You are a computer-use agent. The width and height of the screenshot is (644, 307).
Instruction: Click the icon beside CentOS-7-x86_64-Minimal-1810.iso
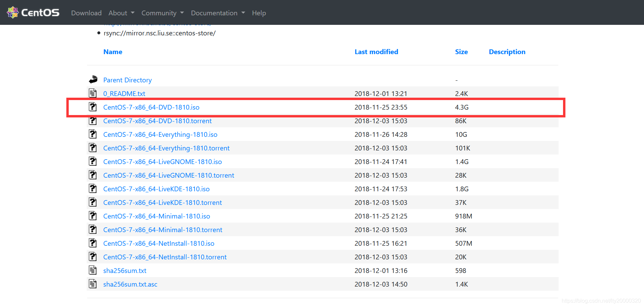(x=93, y=215)
